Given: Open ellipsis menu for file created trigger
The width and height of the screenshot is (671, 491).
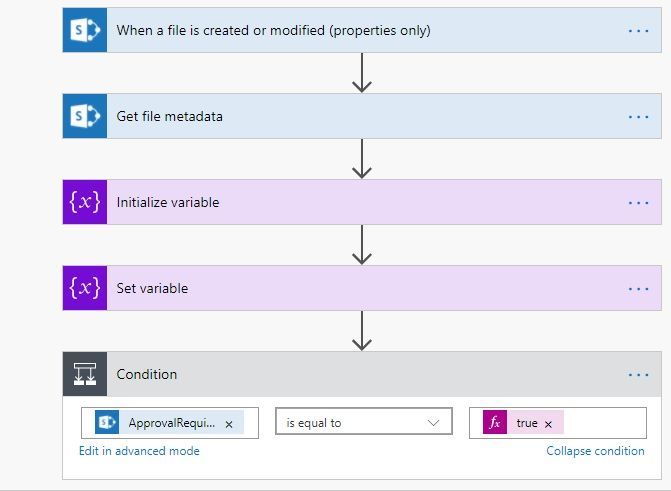Looking at the screenshot, I should click(x=638, y=31).
